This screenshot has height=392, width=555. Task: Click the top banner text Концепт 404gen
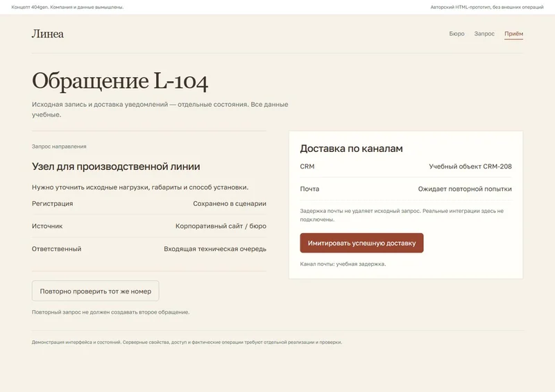click(x=67, y=7)
